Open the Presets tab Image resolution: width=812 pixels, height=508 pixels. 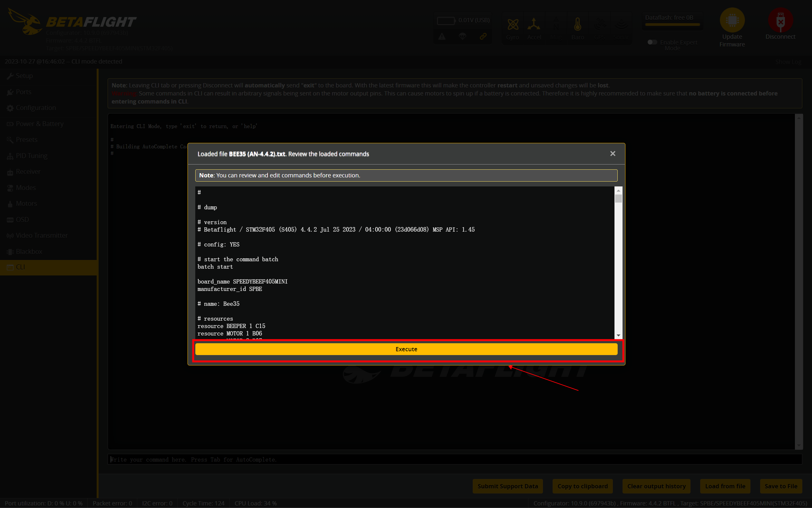coord(49,140)
